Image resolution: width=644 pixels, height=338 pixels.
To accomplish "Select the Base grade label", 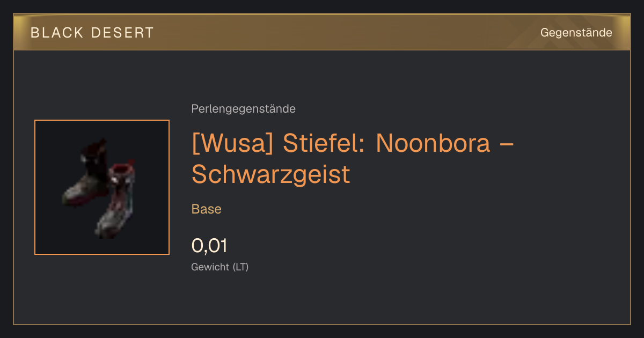I will pyautogui.click(x=207, y=209).
